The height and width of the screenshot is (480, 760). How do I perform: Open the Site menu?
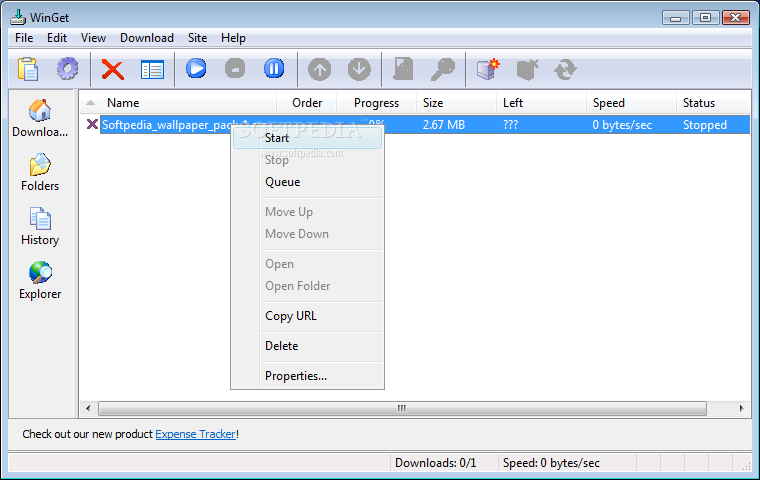coord(197,38)
